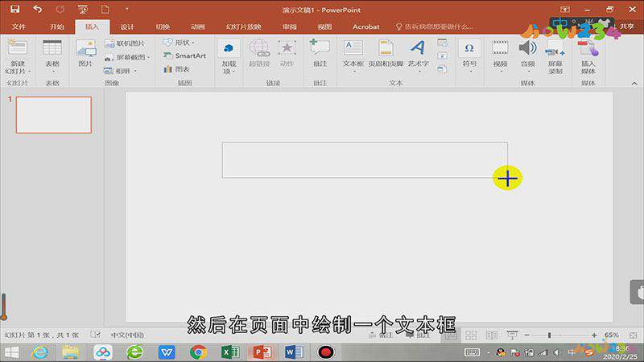Switch to slide sorter view in status bar
The image size is (644, 362).
[471, 335]
